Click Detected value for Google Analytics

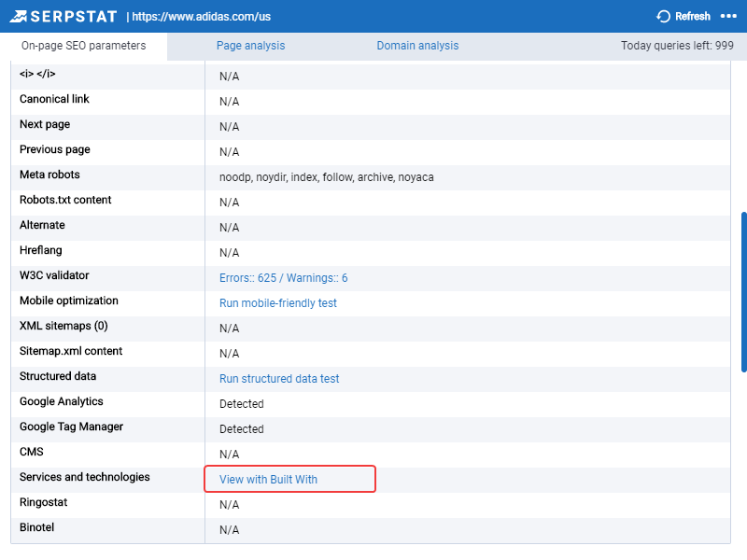pos(242,404)
